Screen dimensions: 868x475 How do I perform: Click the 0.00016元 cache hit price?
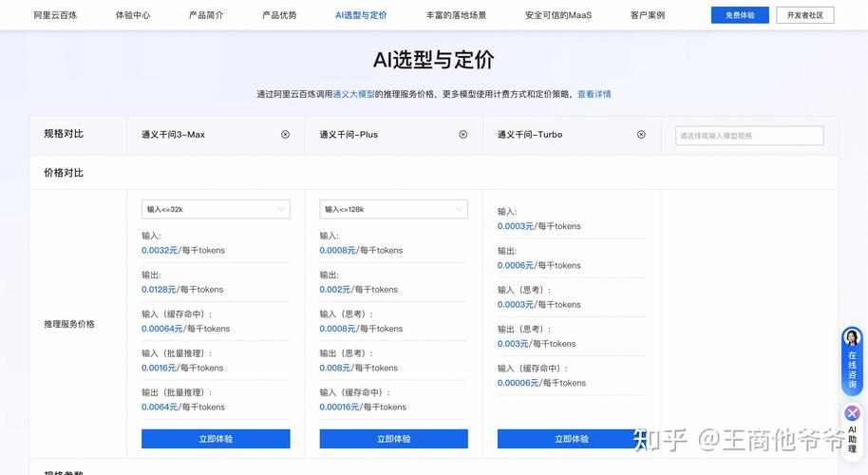pyautogui.click(x=339, y=408)
